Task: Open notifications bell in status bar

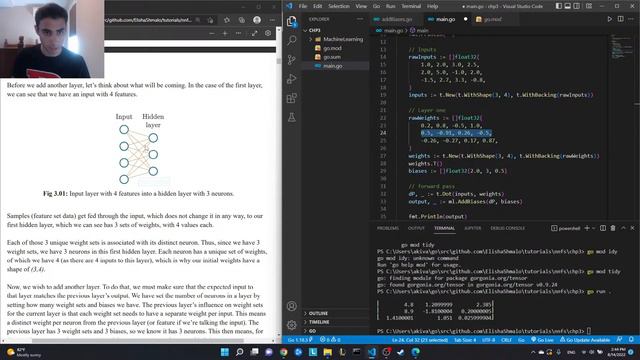Action: (631, 340)
